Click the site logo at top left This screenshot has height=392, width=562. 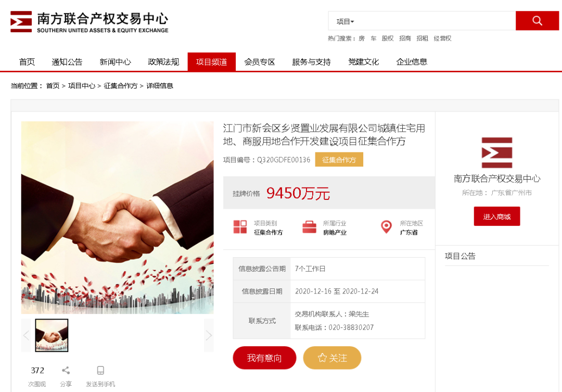coord(90,22)
